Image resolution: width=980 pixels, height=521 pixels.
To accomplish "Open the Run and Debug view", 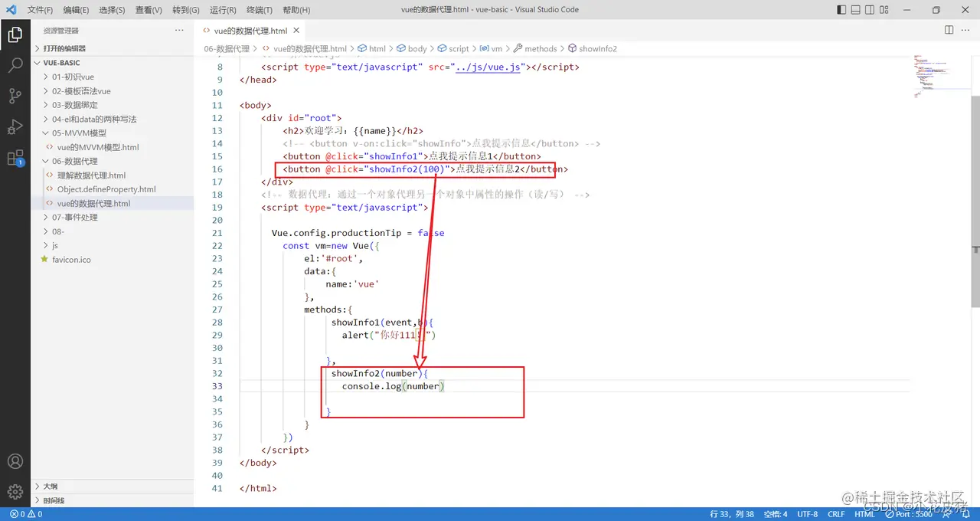I will pos(15,127).
